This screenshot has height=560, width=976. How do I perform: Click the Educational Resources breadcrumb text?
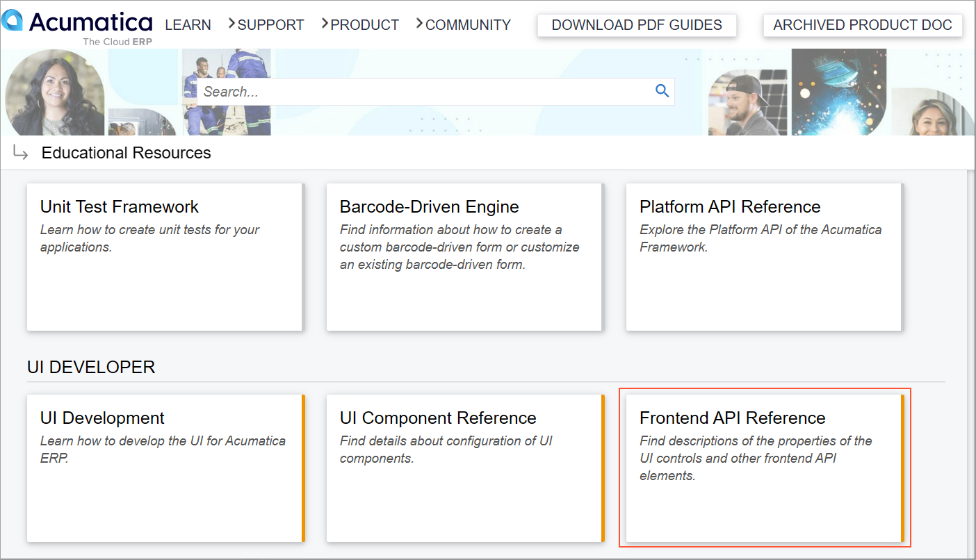click(126, 153)
